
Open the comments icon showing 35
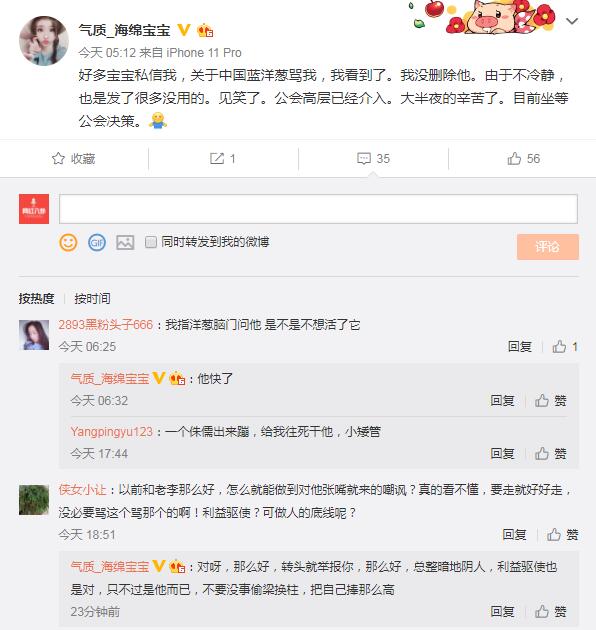point(364,159)
